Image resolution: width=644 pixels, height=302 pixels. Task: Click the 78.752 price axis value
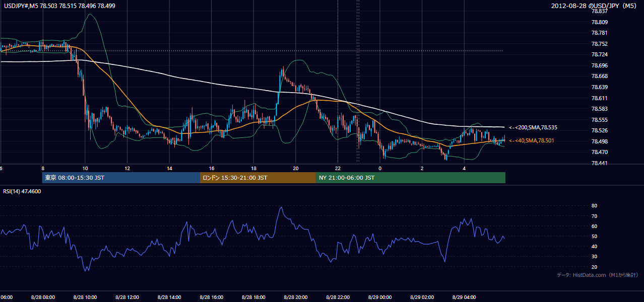599,44
